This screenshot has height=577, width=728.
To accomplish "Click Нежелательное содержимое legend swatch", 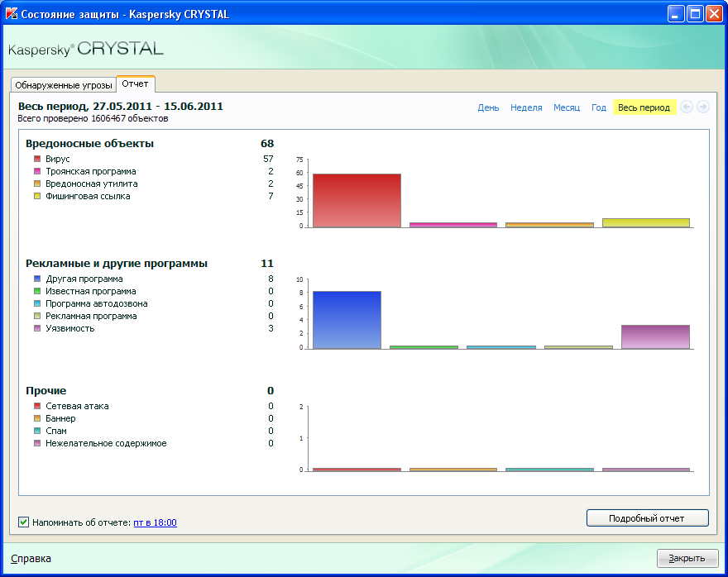I will [37, 443].
